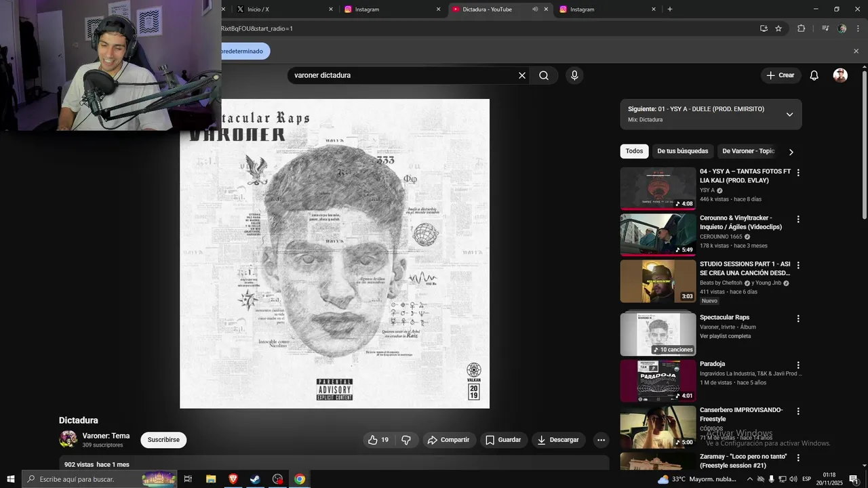The height and width of the screenshot is (488, 868).
Task: Open the Varoner: Tema channel link
Action: click(x=106, y=436)
